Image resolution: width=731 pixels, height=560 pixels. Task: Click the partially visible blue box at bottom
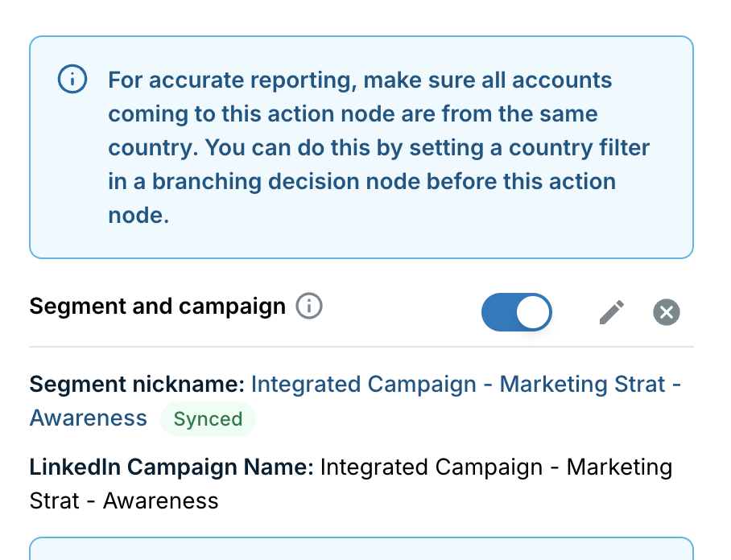click(x=361, y=549)
